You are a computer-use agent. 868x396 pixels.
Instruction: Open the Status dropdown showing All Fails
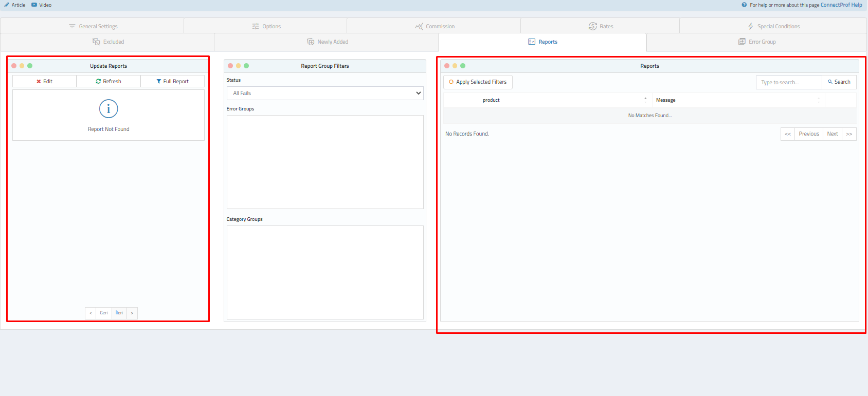click(x=324, y=93)
